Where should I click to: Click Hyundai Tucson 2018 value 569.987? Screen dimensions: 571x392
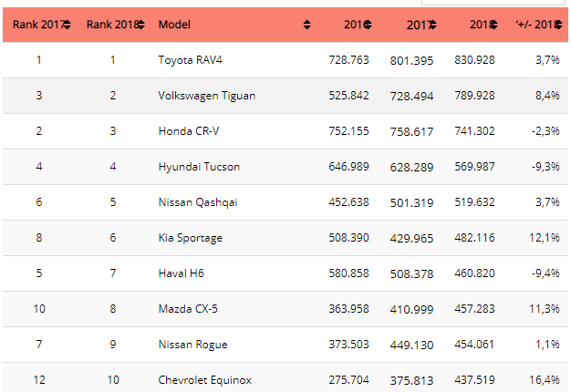point(474,167)
